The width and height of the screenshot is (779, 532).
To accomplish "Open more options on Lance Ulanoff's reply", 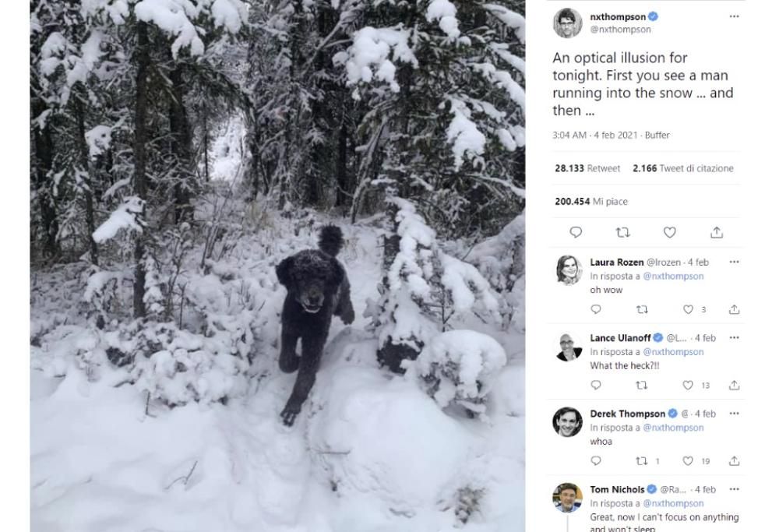I will click(x=734, y=337).
